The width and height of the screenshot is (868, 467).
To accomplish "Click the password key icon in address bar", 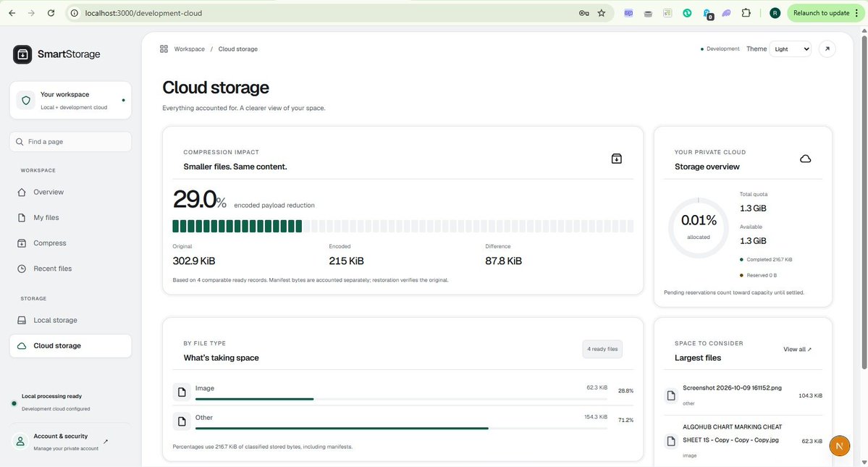I will pyautogui.click(x=584, y=13).
